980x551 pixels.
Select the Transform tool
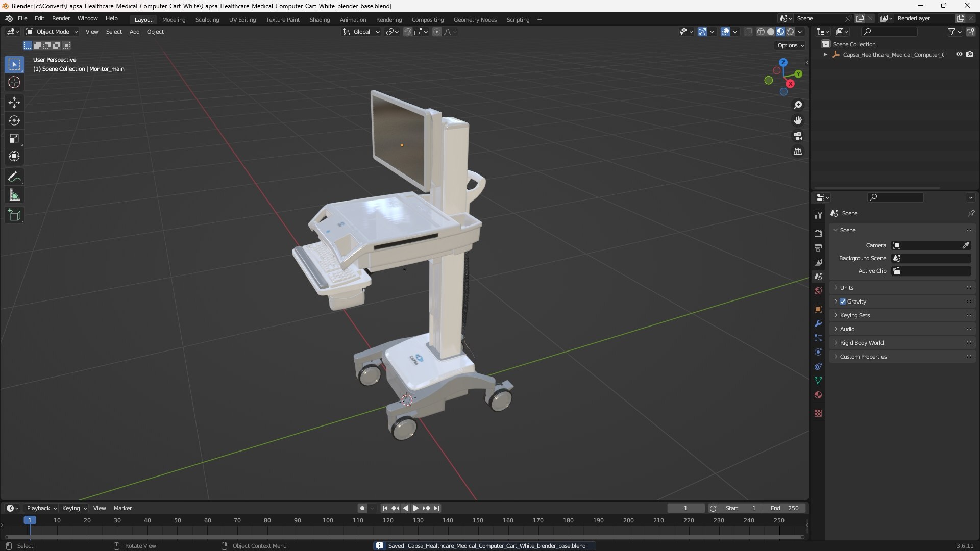(14, 156)
